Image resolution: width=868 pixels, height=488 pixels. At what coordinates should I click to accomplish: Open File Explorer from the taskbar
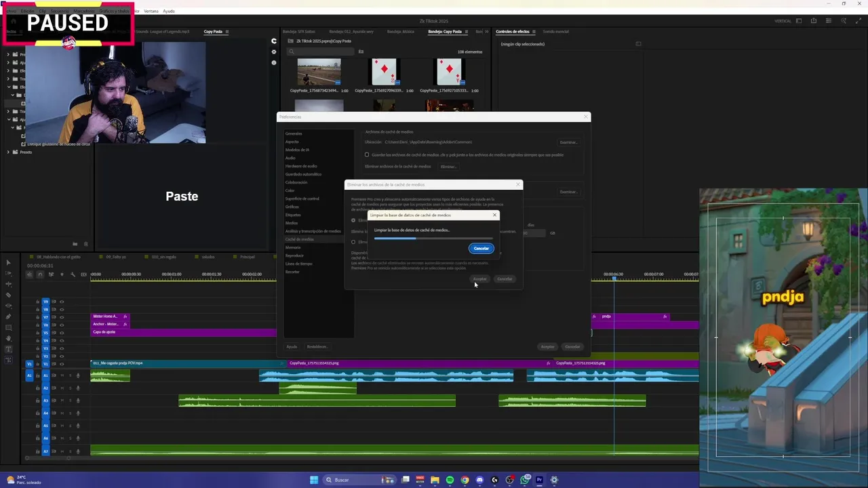(435, 480)
